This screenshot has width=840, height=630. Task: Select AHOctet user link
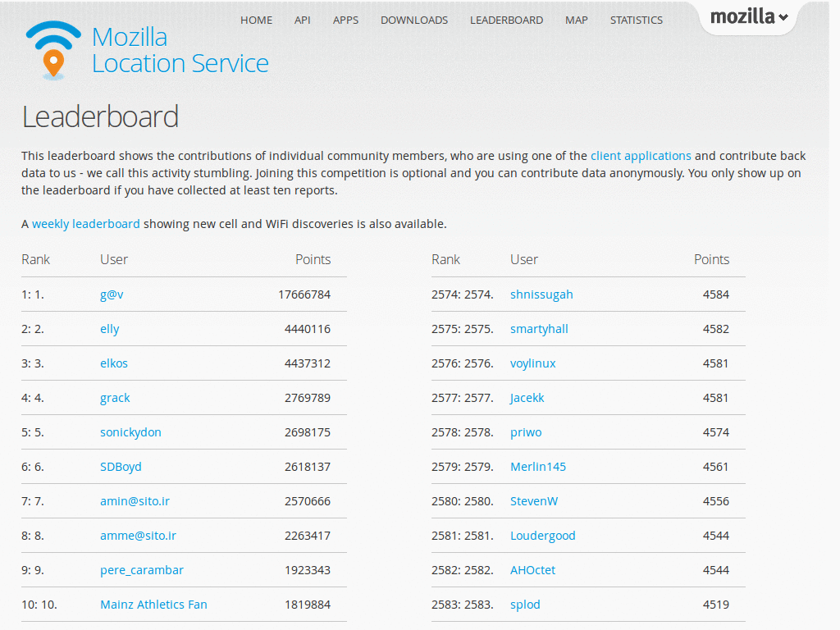click(532, 570)
